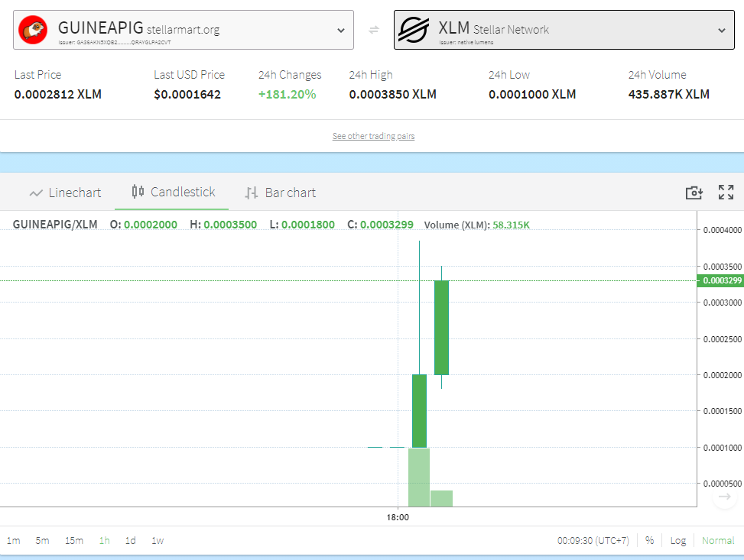The height and width of the screenshot is (560, 744).
Task: Toggle Log scale mode
Action: click(678, 541)
